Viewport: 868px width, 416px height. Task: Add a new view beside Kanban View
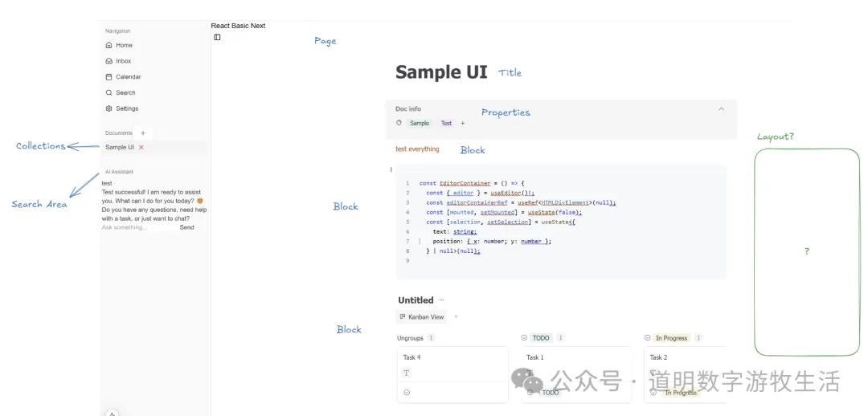coord(456,317)
